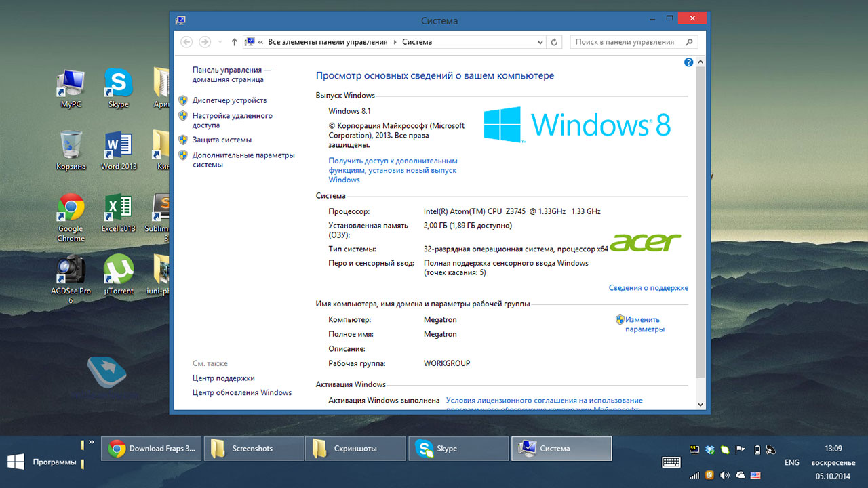868x488 pixels.
Task: Open the help question mark icon in the System window
Action: point(689,62)
